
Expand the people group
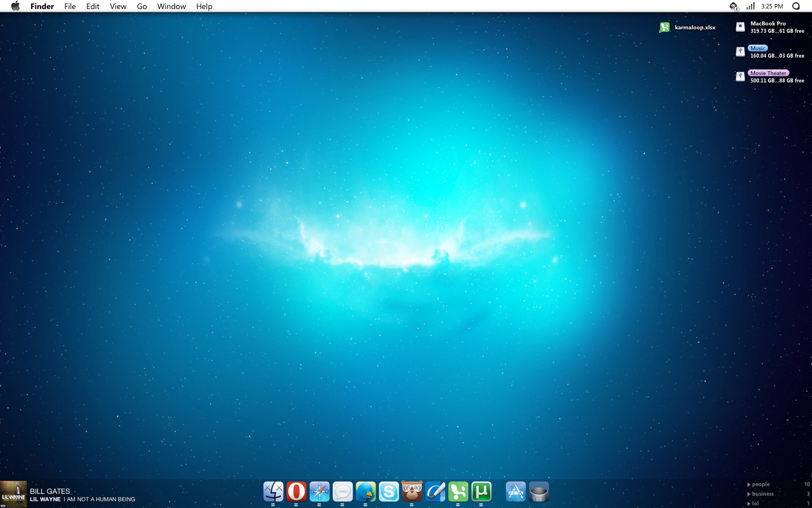click(x=760, y=484)
